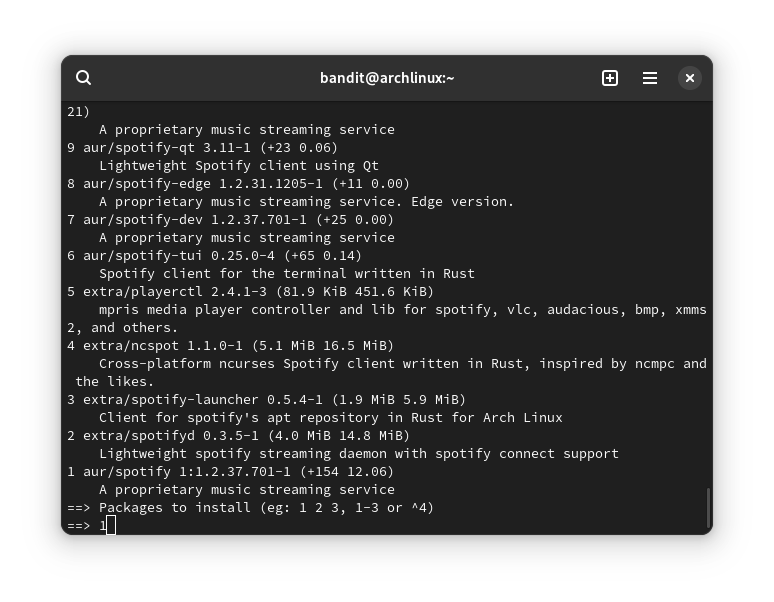This screenshot has height=602, width=774.
Task: Open the hamburger main menu
Action: tap(650, 78)
